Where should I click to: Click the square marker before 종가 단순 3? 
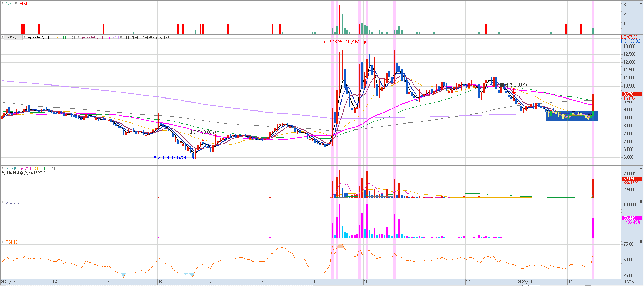coord(25,37)
